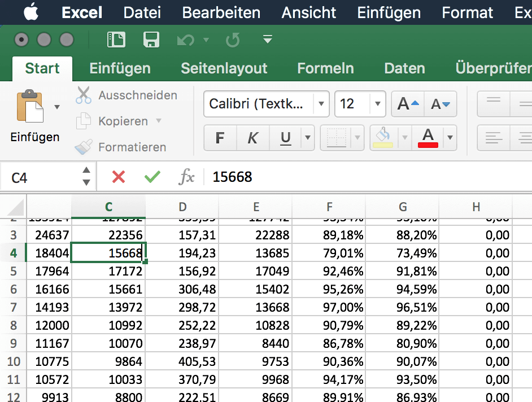532x402 pixels.
Task: Confirm the cell entry with green checkmark
Action: pyautogui.click(x=152, y=177)
